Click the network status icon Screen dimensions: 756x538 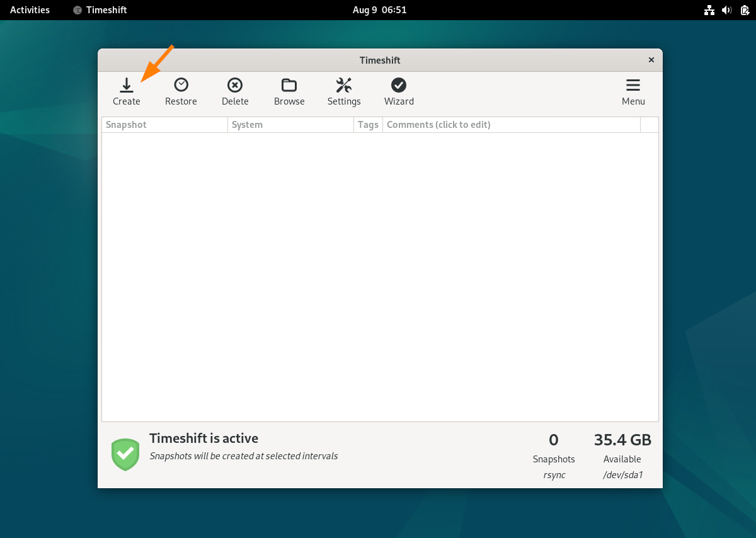pos(709,10)
